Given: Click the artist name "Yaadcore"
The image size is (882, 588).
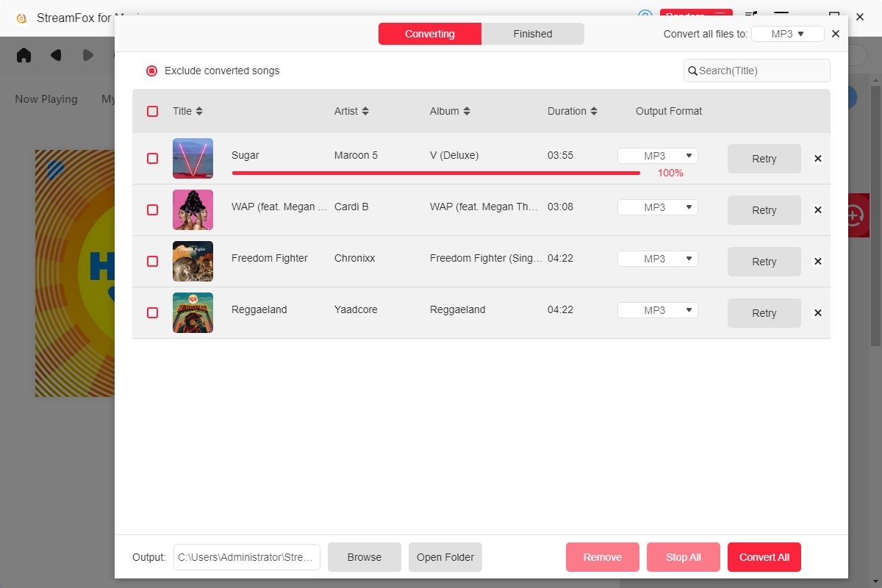Looking at the screenshot, I should pyautogui.click(x=356, y=309).
